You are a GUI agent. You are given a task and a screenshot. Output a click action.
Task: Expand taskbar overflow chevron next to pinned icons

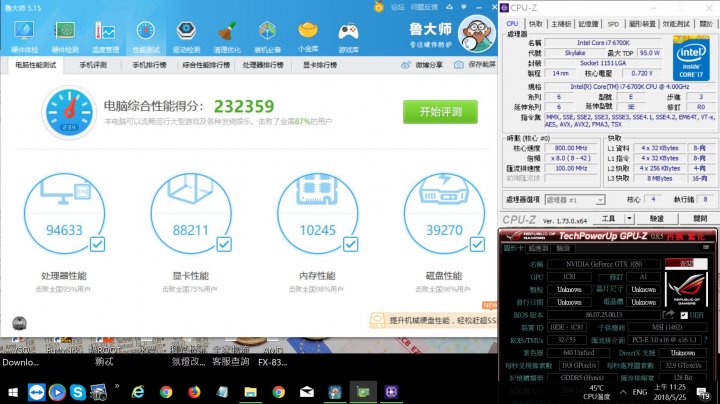click(x=117, y=387)
